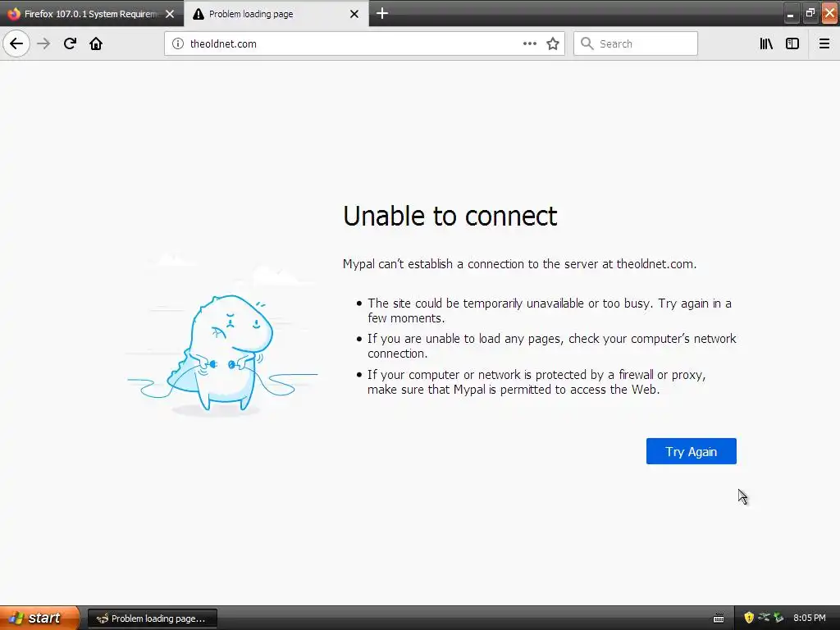The height and width of the screenshot is (630, 840).
Task: Switch to Firefox 107.0.1 System Requirements tab
Action: tap(92, 14)
